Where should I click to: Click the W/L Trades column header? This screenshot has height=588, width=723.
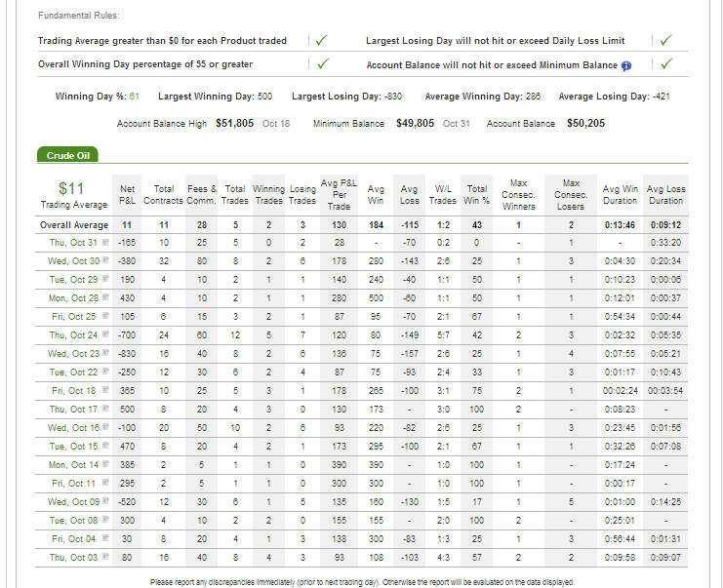click(x=443, y=195)
